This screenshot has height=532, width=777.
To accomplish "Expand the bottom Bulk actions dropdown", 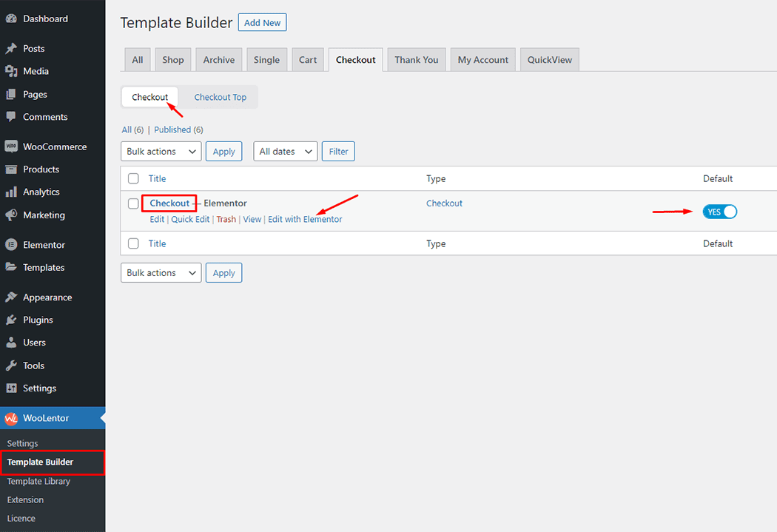I will pos(161,272).
